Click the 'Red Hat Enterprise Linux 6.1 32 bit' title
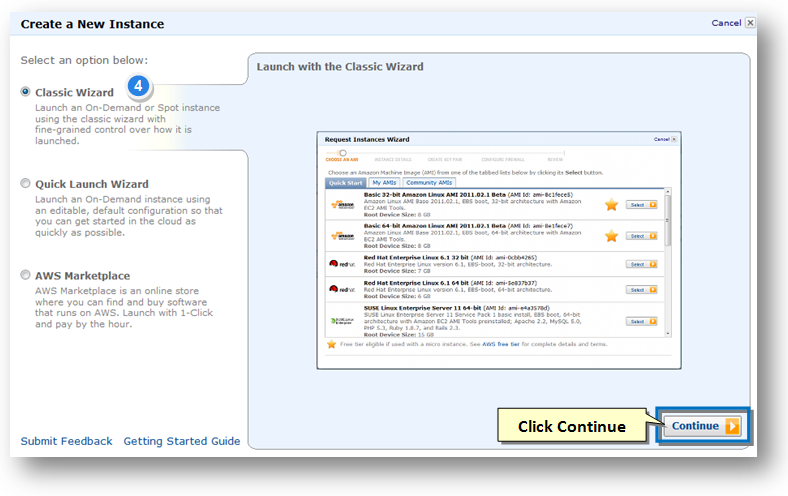 tap(416, 257)
